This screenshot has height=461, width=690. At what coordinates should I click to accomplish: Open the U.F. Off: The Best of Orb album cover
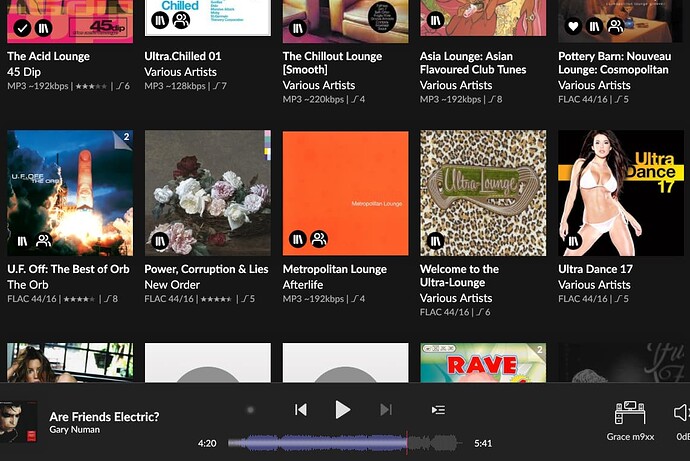coord(70,193)
